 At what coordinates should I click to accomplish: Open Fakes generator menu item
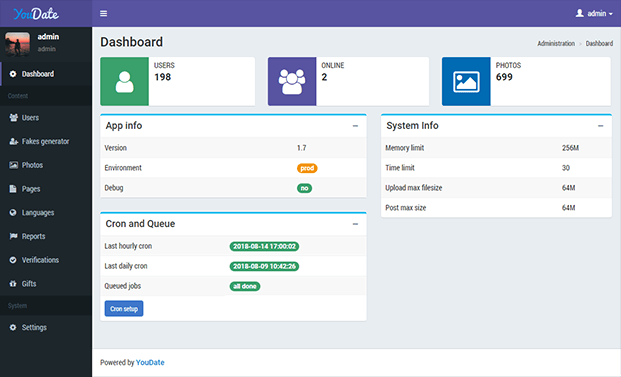point(46,141)
